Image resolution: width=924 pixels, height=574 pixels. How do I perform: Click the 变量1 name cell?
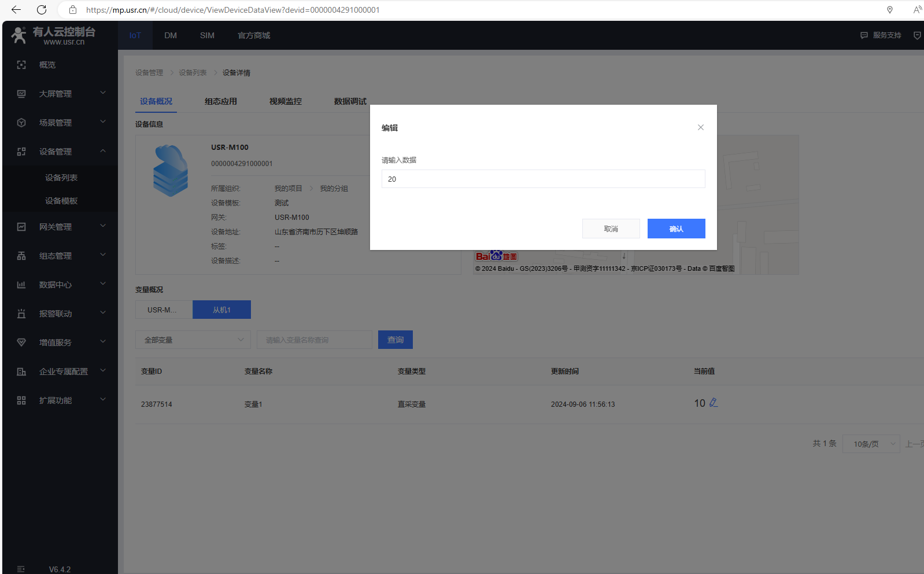click(x=253, y=404)
